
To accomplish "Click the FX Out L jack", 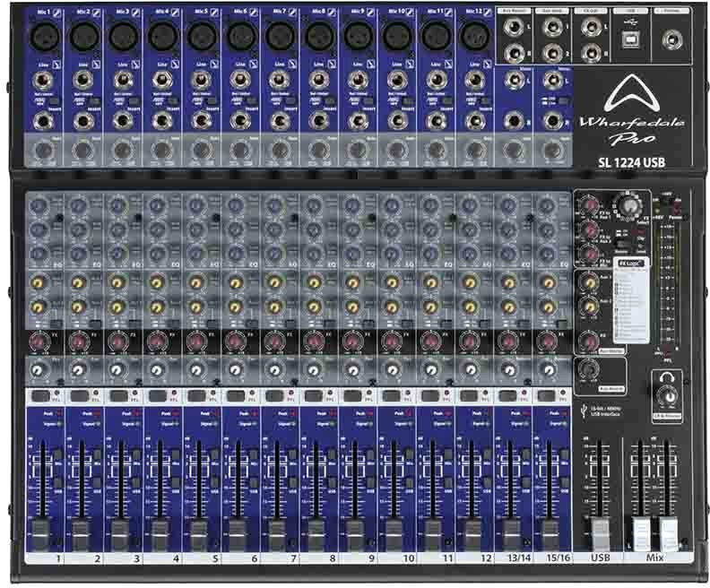I will pyautogui.click(x=591, y=28).
